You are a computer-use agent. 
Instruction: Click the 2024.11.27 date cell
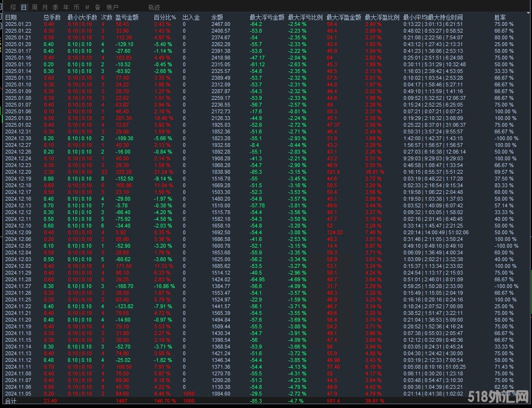pos(18,286)
